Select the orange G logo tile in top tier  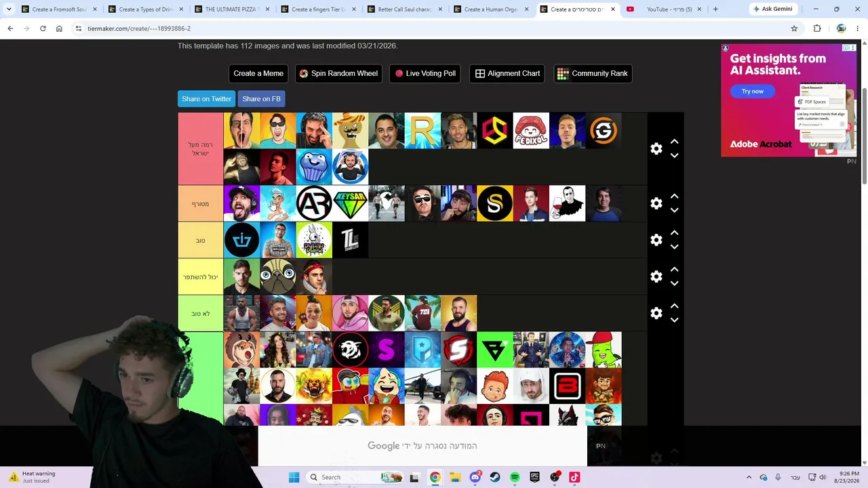coord(604,131)
